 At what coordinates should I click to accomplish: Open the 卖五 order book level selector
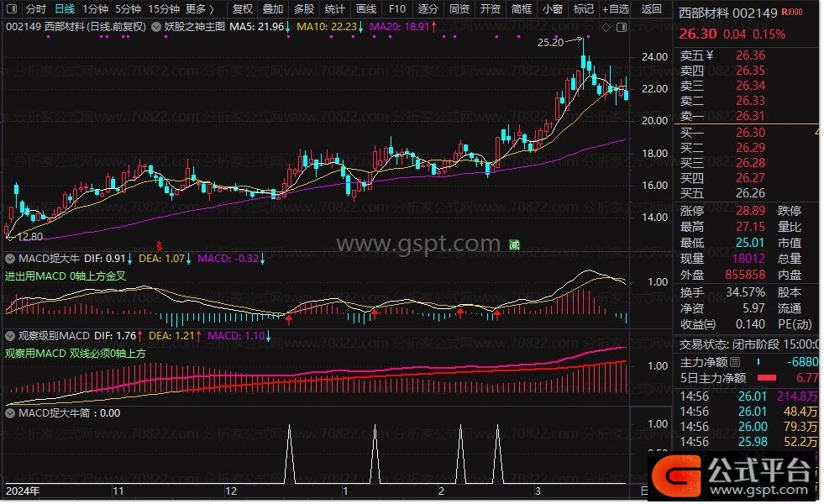coord(708,56)
